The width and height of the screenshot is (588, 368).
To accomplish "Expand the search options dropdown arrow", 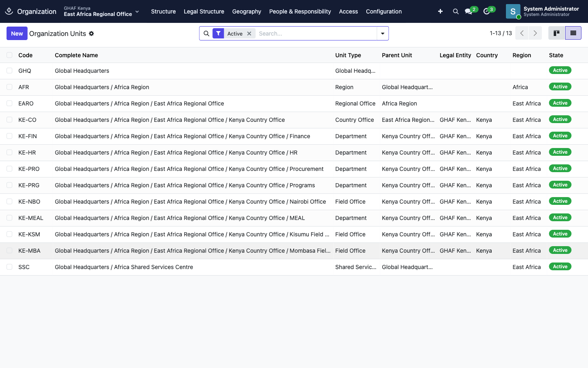I will point(383,34).
